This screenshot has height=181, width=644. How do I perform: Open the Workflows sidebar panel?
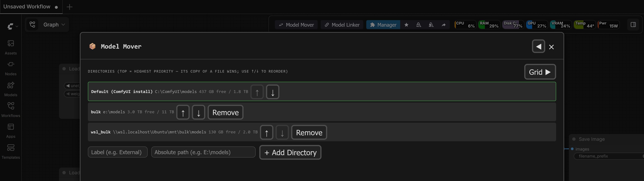(x=11, y=110)
